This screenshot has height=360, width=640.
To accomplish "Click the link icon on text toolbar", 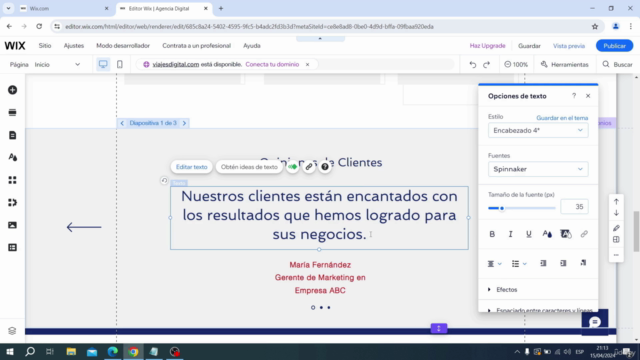I will click(309, 167).
